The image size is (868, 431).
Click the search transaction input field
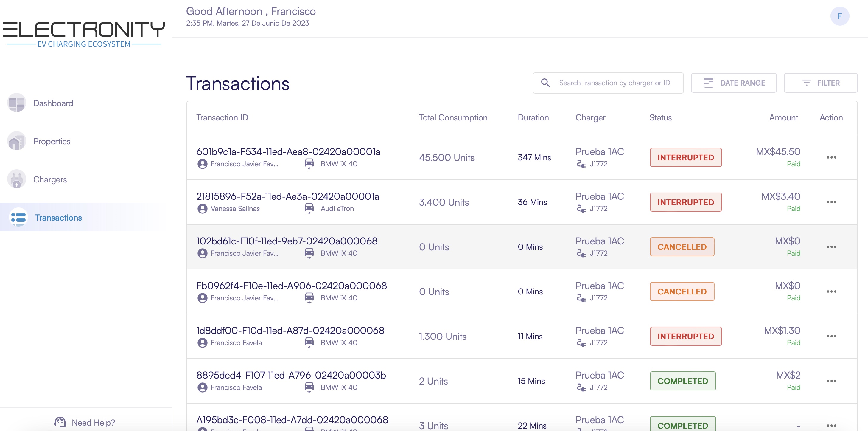tap(614, 83)
